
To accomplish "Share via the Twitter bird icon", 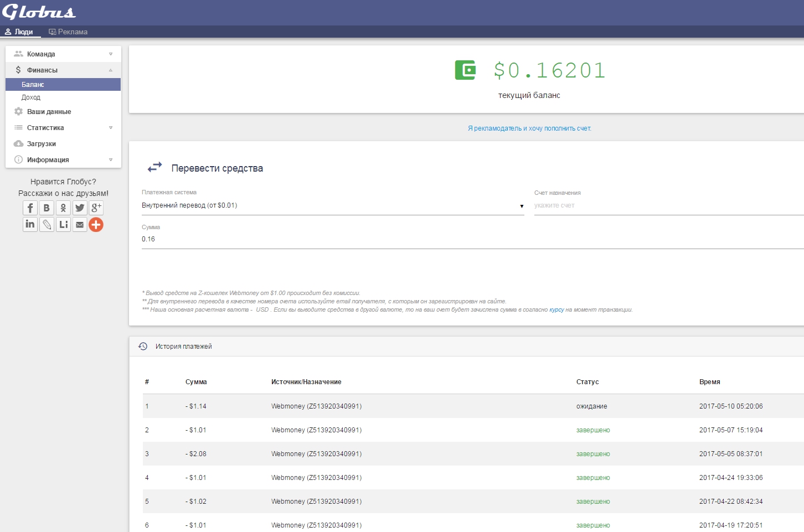I will pos(80,208).
